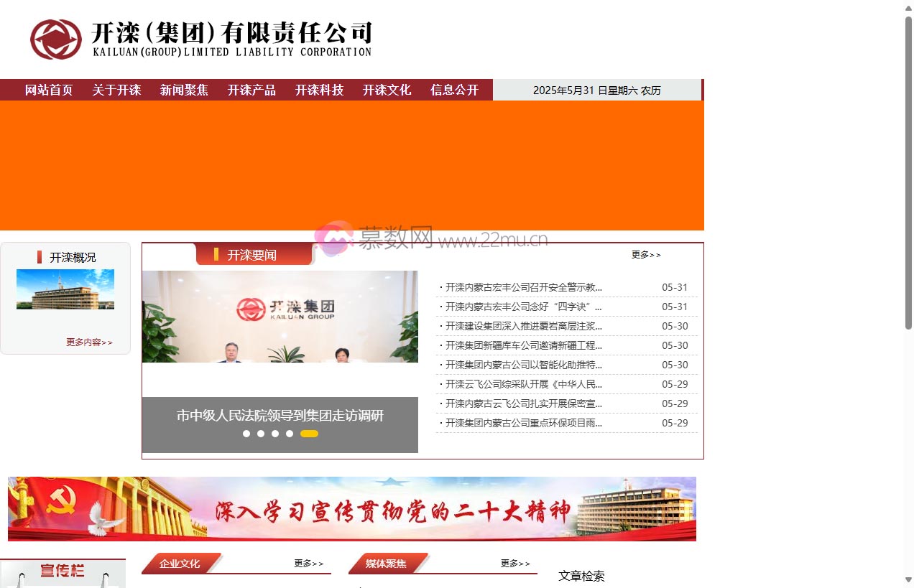Screen dimensions: 914x588
Task: Open the 信息公开 navigation menu
Action: click(454, 90)
